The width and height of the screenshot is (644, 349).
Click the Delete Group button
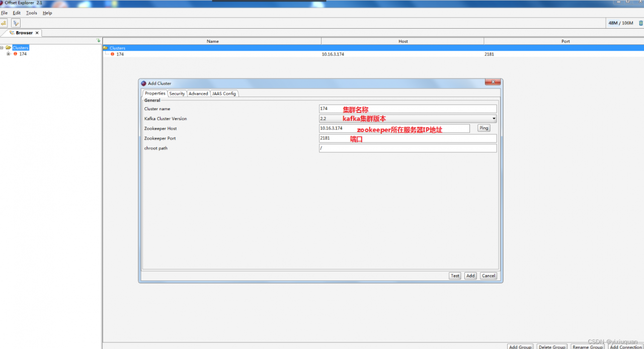[552, 346]
